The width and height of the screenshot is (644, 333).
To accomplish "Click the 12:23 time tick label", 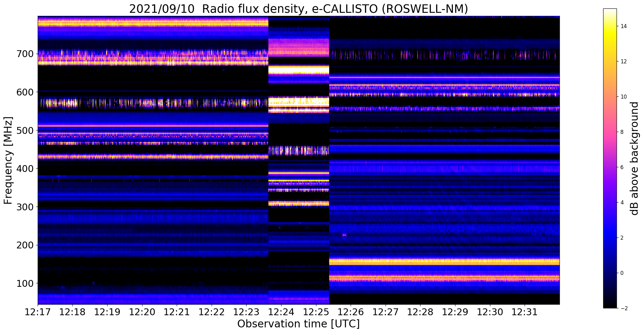I will (x=247, y=312).
